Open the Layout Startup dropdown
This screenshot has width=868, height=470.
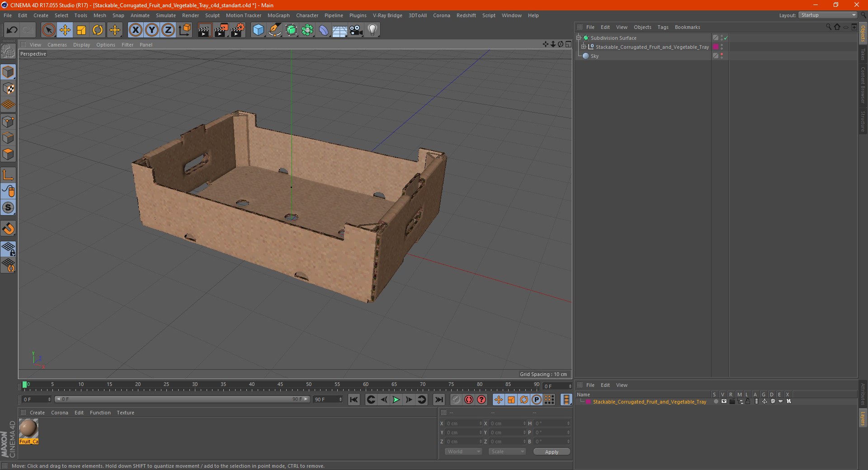(828, 15)
